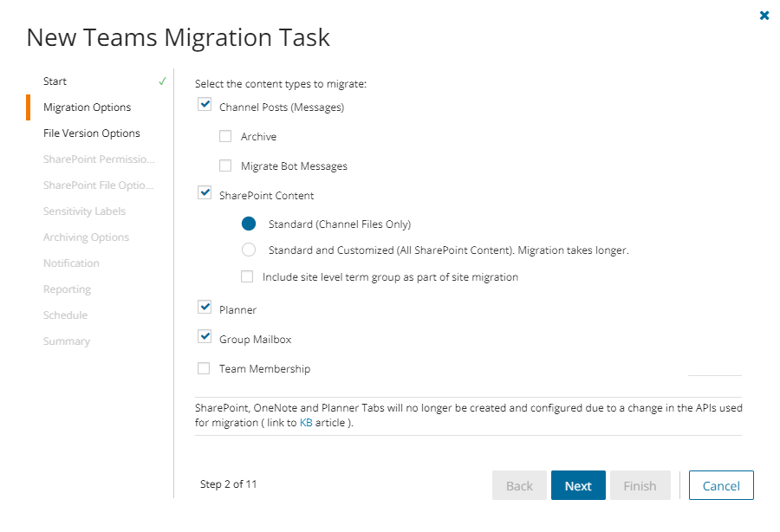Enable Team Membership checkbox

(x=204, y=368)
